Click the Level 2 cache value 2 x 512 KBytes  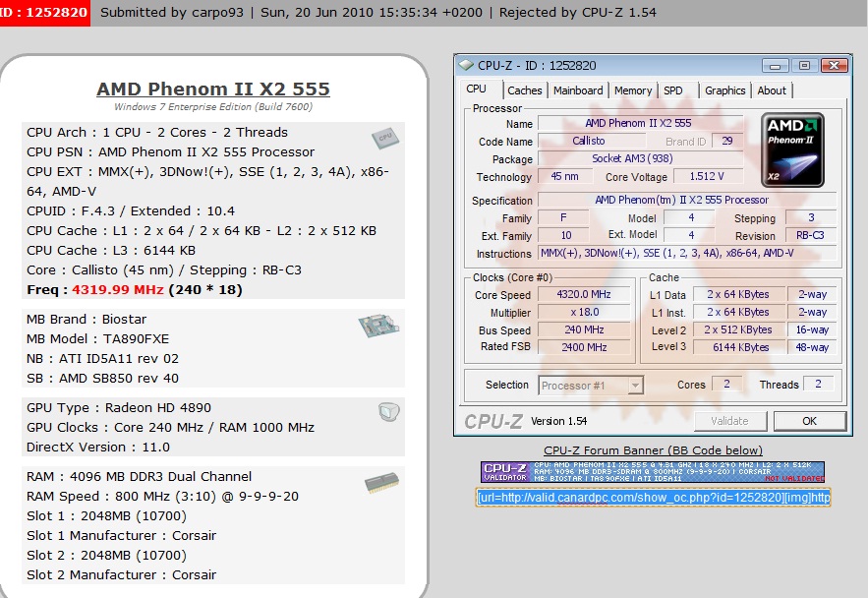point(740,329)
